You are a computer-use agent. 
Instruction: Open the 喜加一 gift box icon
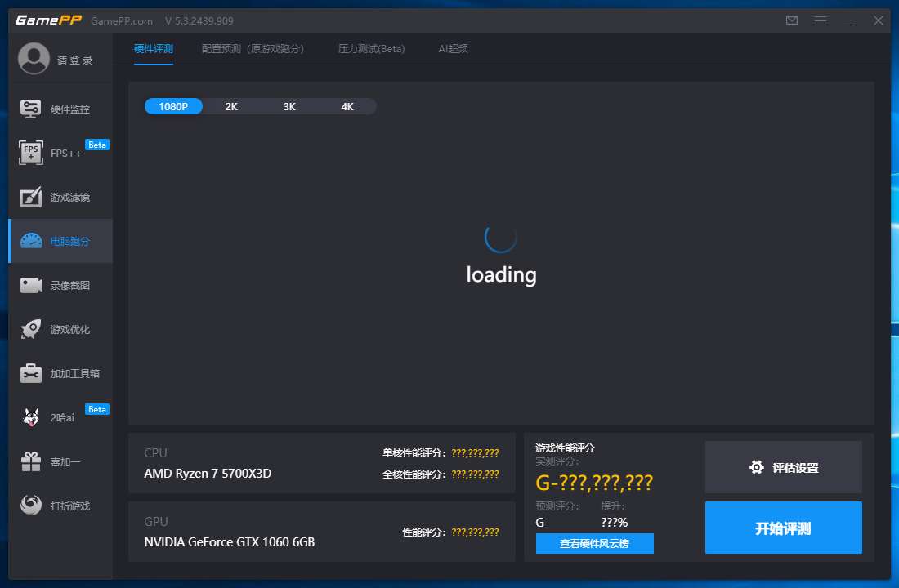click(31, 461)
